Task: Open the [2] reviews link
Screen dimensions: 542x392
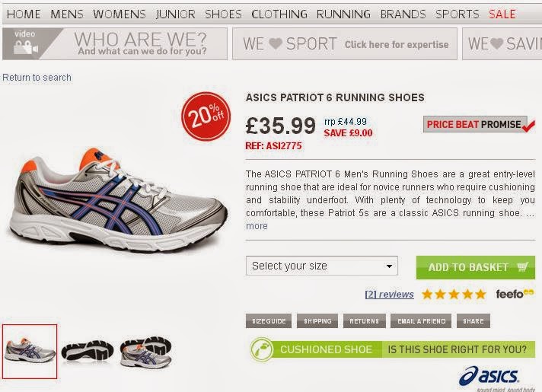Action: coord(389,295)
